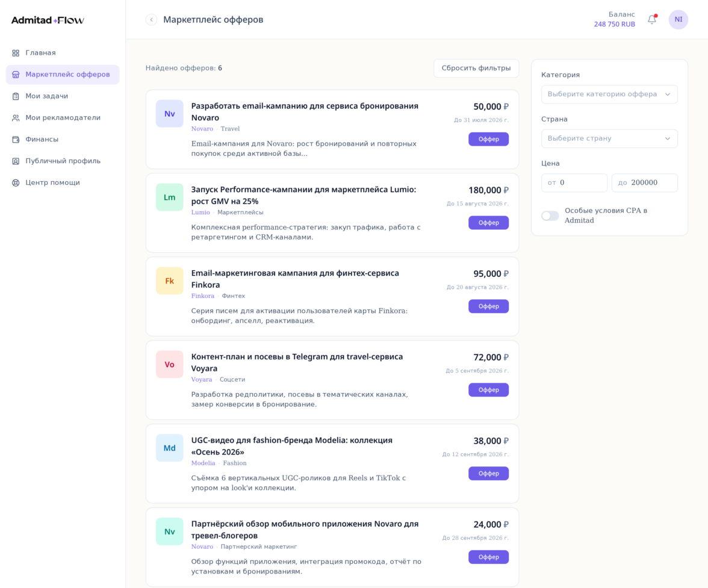Click the 'Travel' category tag

[230, 129]
